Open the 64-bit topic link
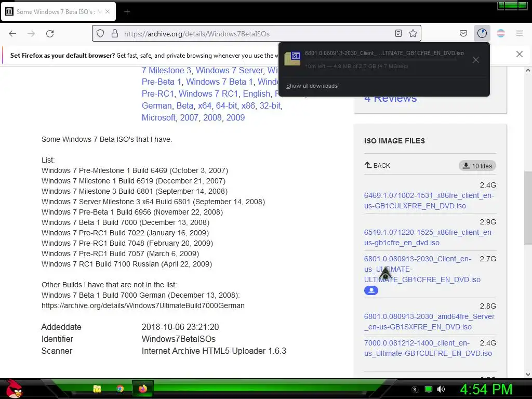Screen dimensions: 532x399 point(227,105)
